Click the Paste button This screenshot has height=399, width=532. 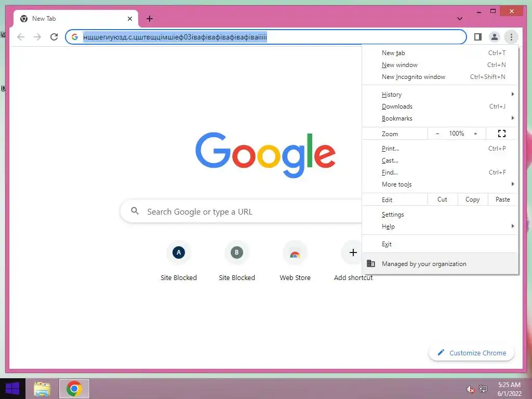click(x=503, y=199)
